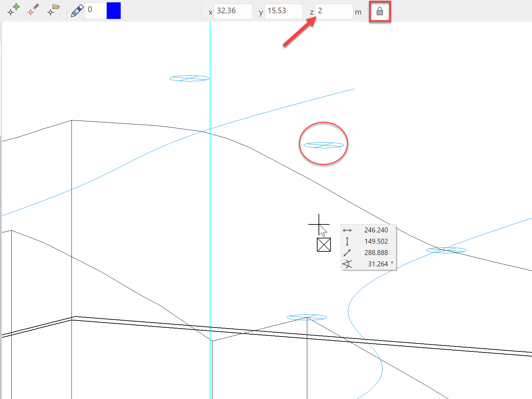
Task: Click the vertical distance value 149.502
Action: (x=376, y=241)
